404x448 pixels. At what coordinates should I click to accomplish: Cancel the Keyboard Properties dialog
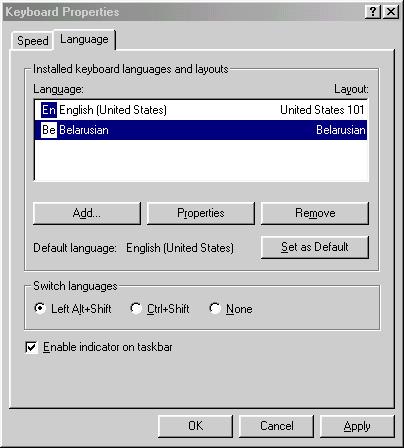pyautogui.click(x=276, y=426)
